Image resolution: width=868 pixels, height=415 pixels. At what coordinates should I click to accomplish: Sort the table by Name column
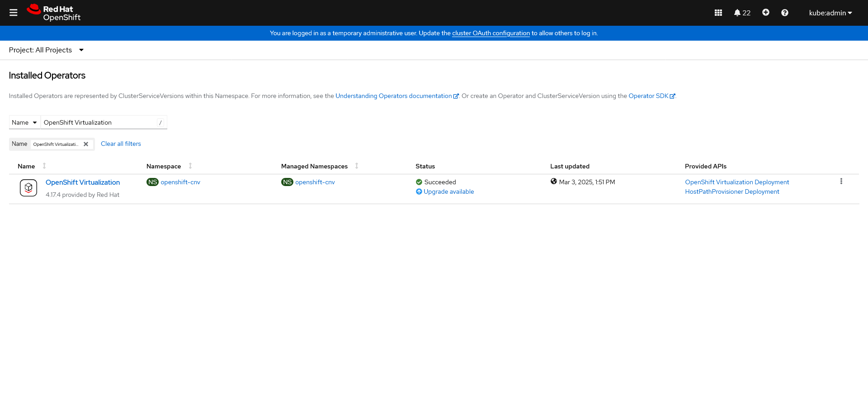[44, 166]
